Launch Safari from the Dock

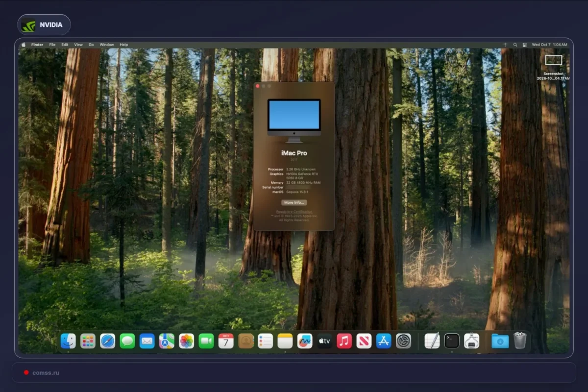coord(107,341)
